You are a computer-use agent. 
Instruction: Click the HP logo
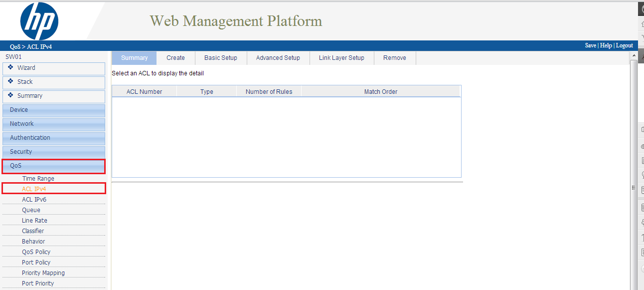tap(39, 21)
